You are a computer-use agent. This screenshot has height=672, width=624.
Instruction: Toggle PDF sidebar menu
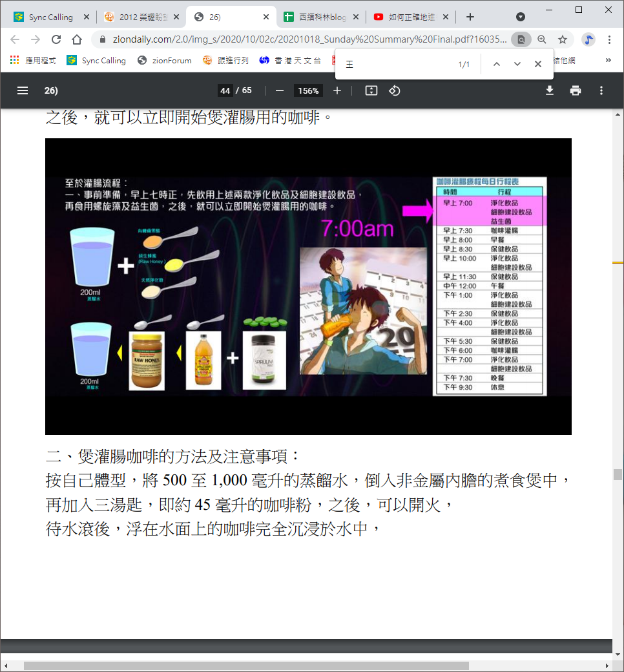click(22, 91)
